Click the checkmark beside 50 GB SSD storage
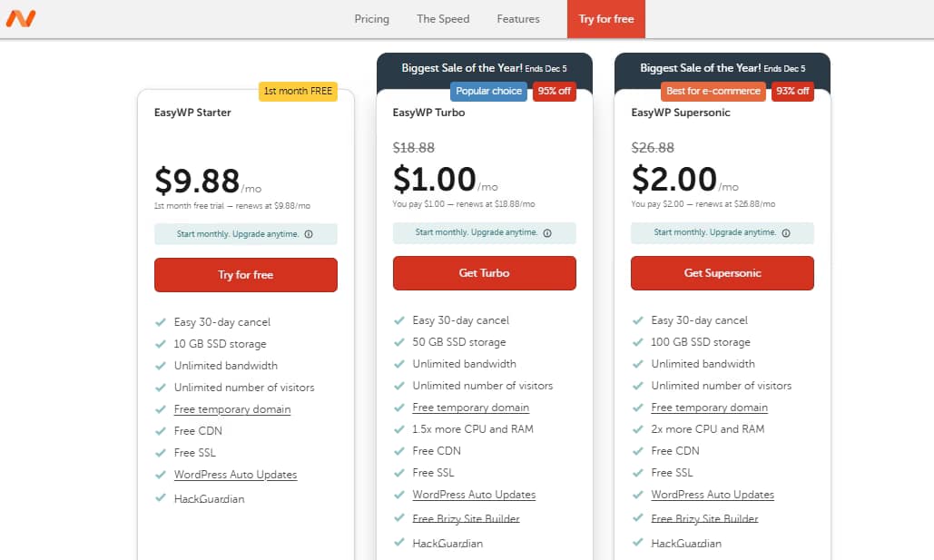Image resolution: width=934 pixels, height=560 pixels. [399, 341]
